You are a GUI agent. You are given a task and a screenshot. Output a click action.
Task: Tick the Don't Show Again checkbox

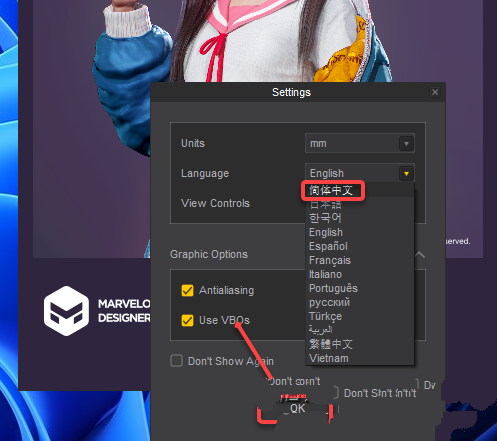pos(176,361)
